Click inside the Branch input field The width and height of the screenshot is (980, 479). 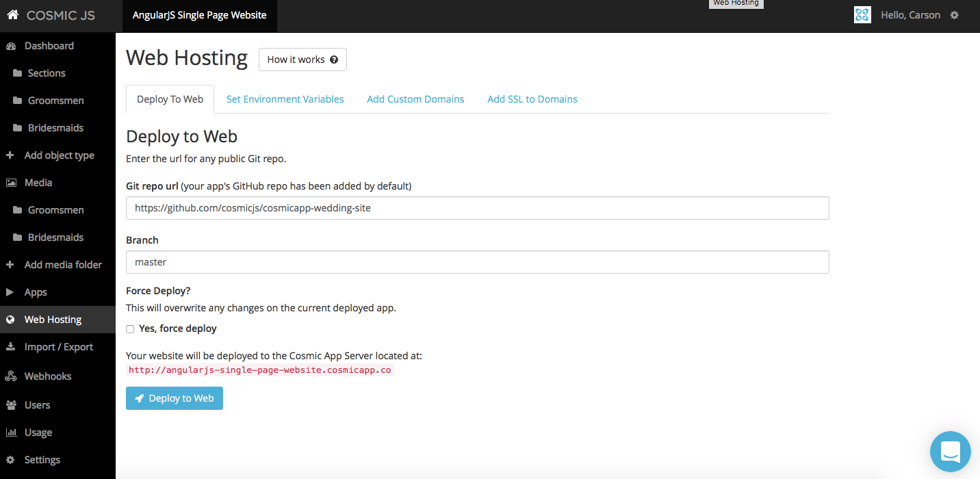[478, 262]
